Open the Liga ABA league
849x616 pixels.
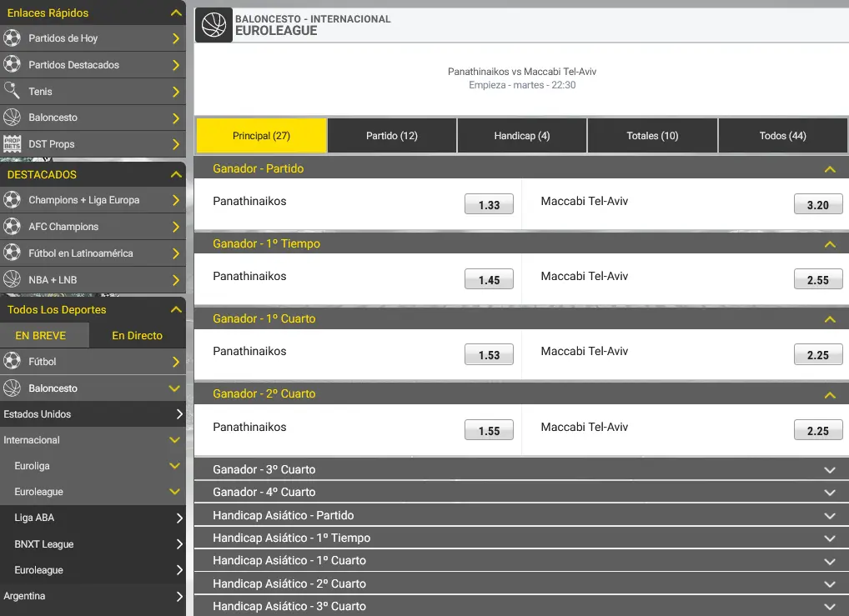tap(93, 518)
